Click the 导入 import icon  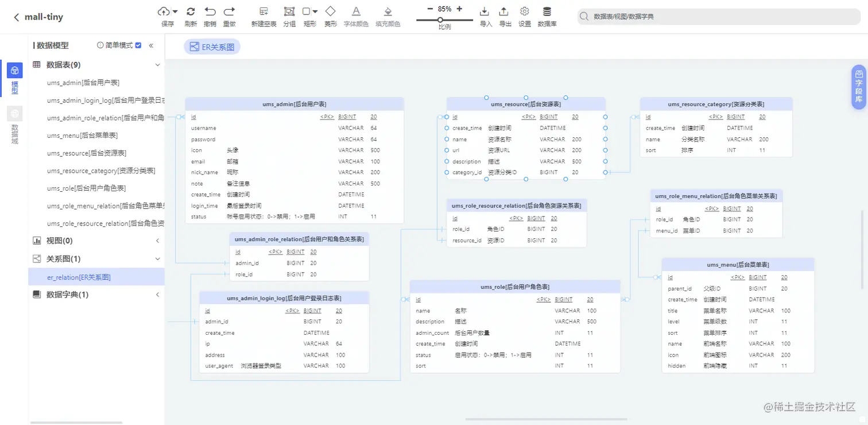485,11
